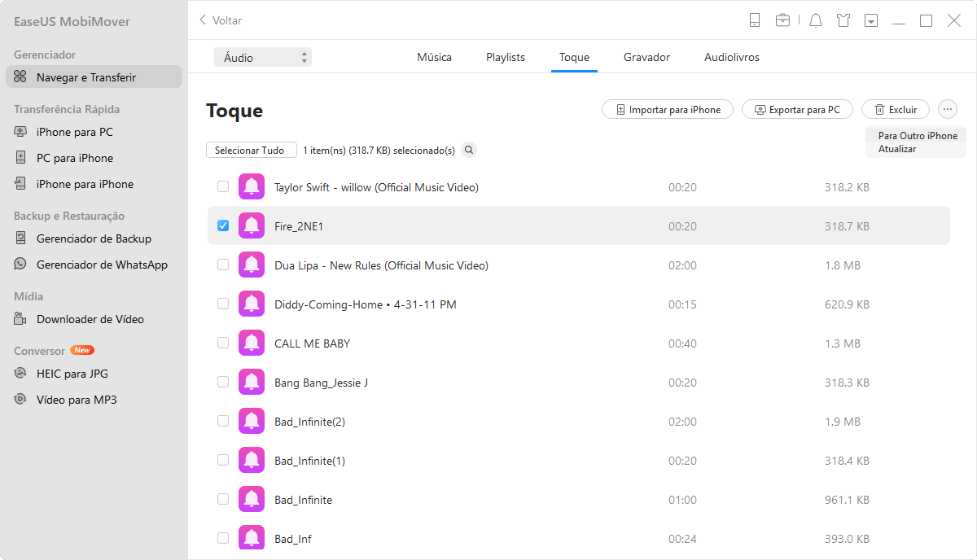Viewport: 977px width, 560px height.
Task: Select the CALL ME BABY checkbox
Action: (x=223, y=343)
